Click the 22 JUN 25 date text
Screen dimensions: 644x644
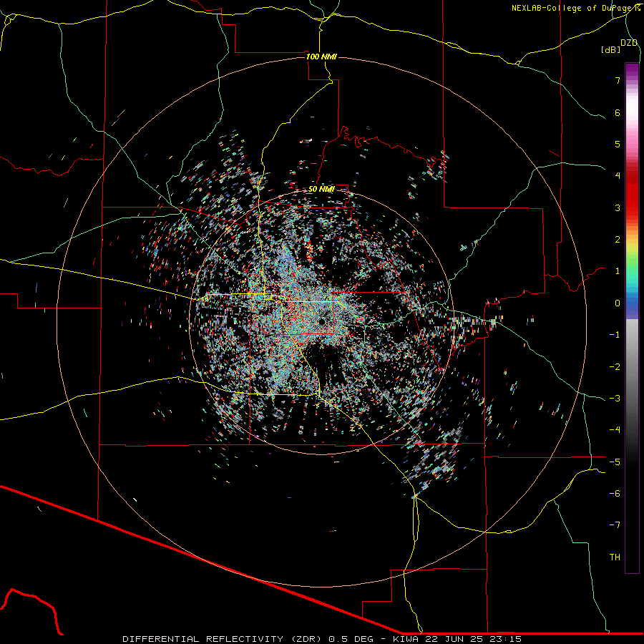click(x=454, y=639)
